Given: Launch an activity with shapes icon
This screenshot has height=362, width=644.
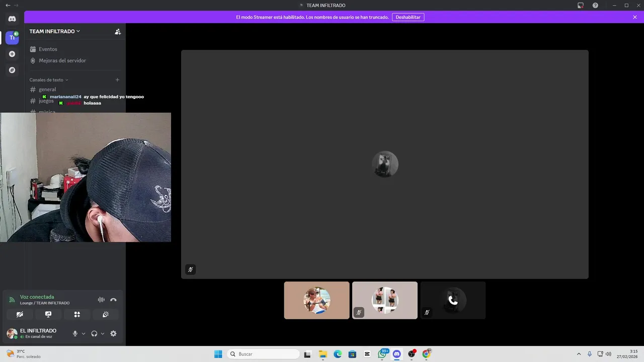Looking at the screenshot, I should click(77, 314).
